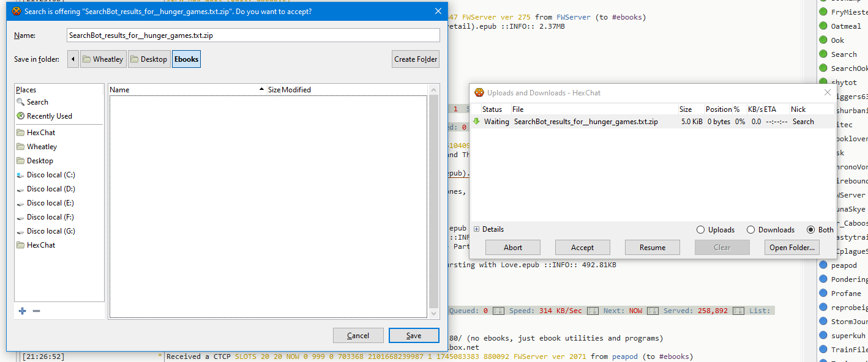Image resolution: width=868 pixels, height=362 pixels.
Task: Select the HexChat folder icon below Recently Used
Action: tap(20, 133)
